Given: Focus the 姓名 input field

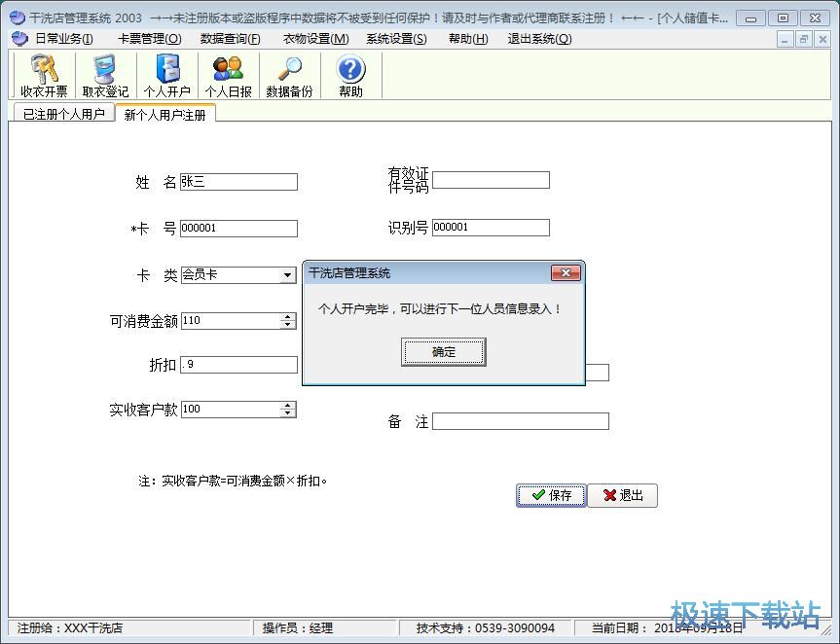Looking at the screenshot, I should point(238,182).
